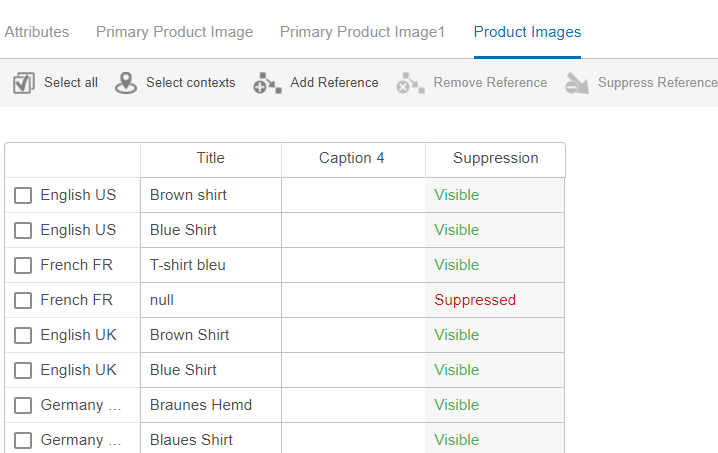
Task: Click the Select all checkmark icon
Action: pyautogui.click(x=24, y=83)
